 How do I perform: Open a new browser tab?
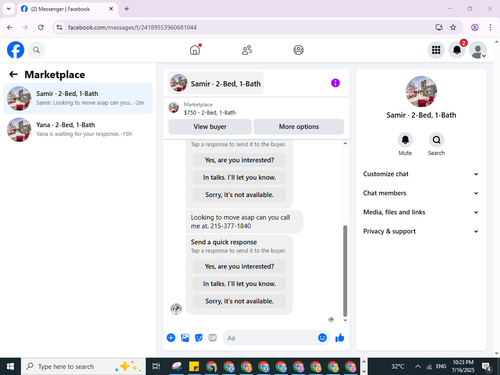[127, 9]
